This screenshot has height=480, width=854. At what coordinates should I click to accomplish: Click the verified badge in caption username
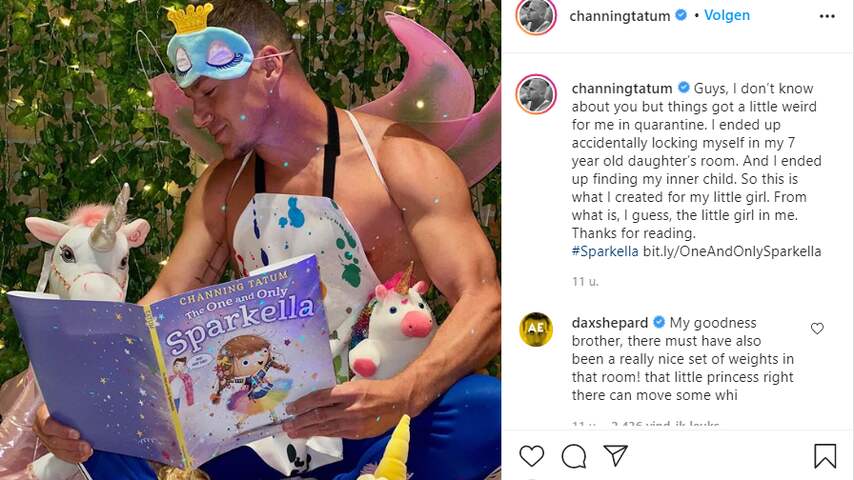click(684, 88)
